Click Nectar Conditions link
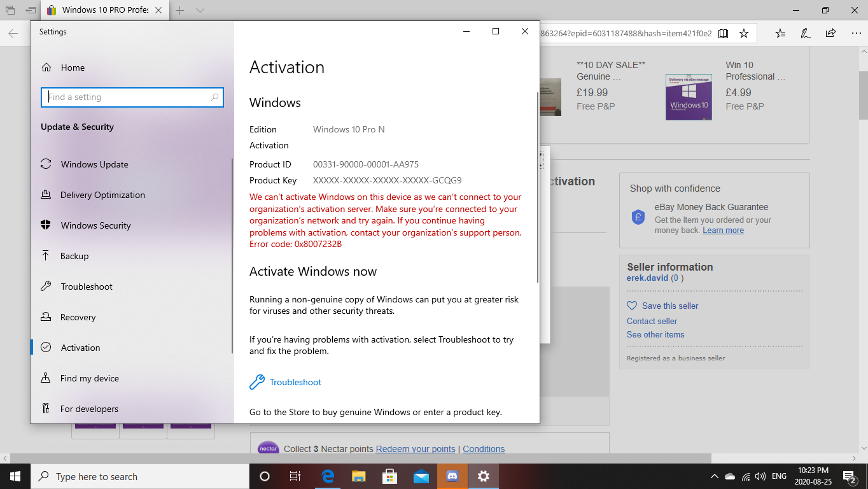This screenshot has width=868, height=489. pyautogui.click(x=484, y=449)
